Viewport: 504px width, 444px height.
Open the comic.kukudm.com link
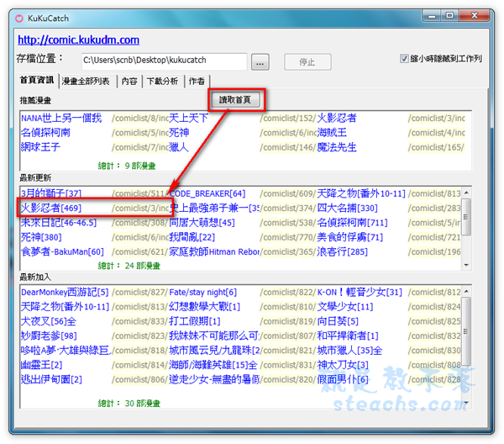pyautogui.click(x=78, y=40)
